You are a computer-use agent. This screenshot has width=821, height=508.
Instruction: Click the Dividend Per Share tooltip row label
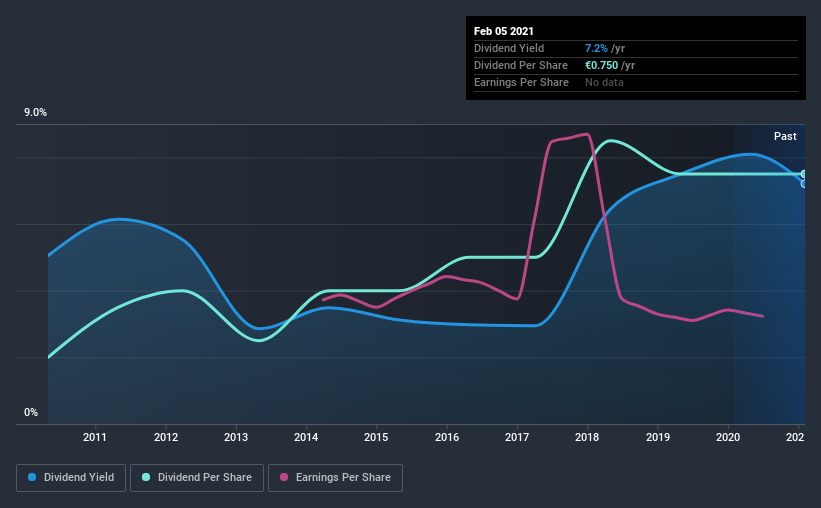[521, 65]
